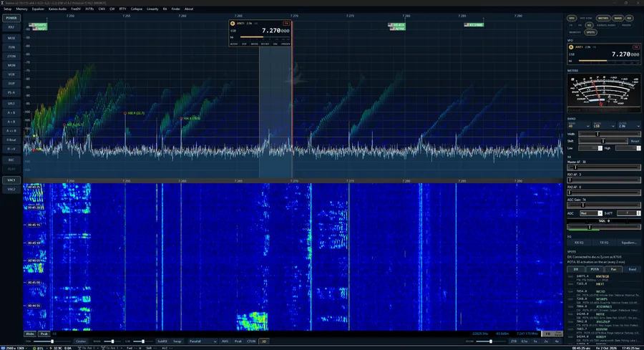Show the VFO panel pill
This screenshot has height=350, width=644.
coord(571,18)
